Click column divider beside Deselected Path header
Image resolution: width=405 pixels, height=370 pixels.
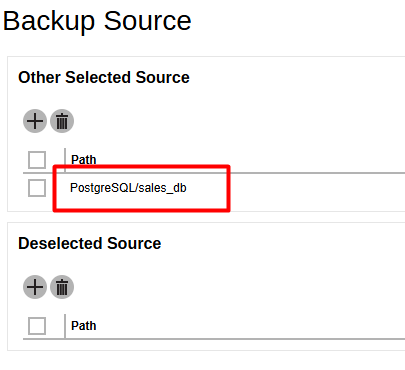click(x=65, y=326)
